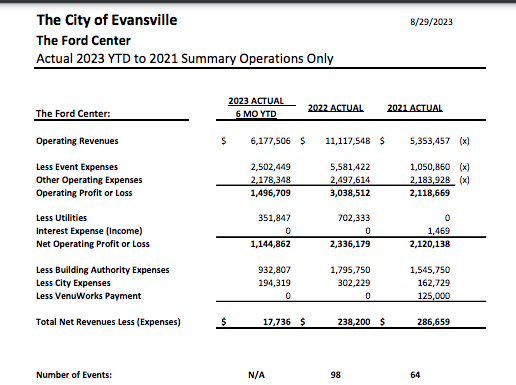The width and height of the screenshot is (516, 385).
Task: Click the 1,795,750 Building Authority value
Action: pos(350,270)
